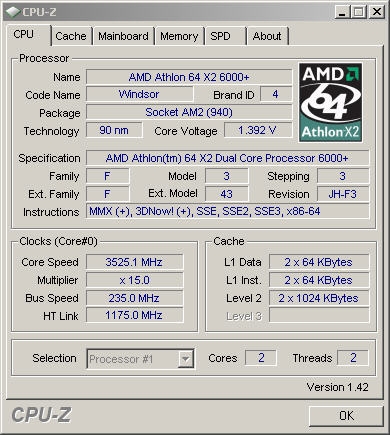Close the CPU-Z window

pos(376,12)
